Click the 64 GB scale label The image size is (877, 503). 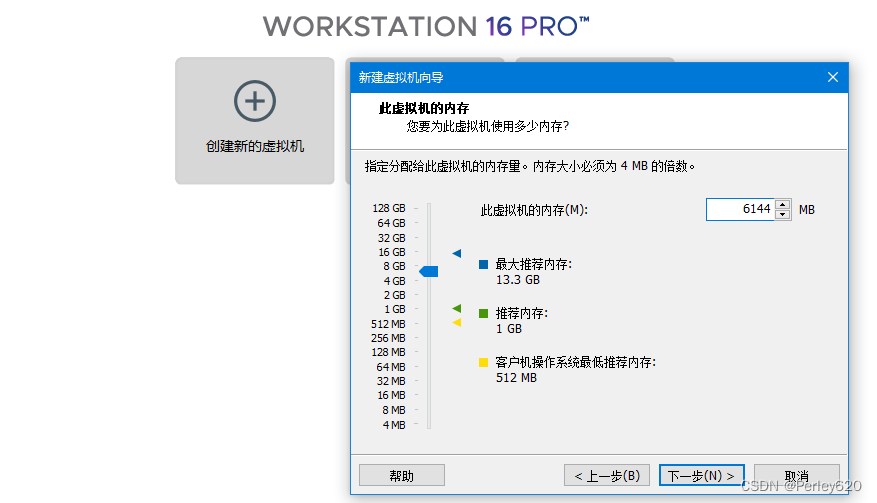[391, 223]
